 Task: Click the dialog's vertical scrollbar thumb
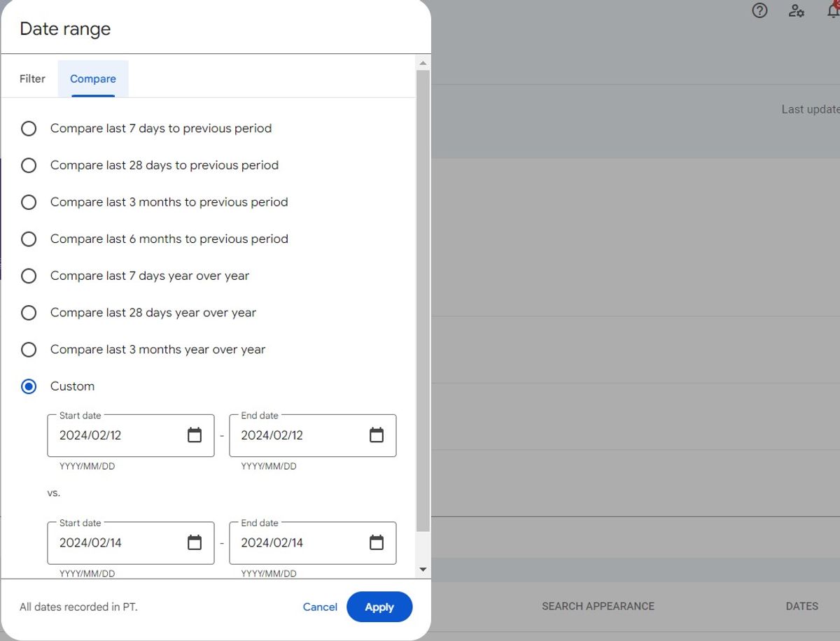pyautogui.click(x=423, y=301)
